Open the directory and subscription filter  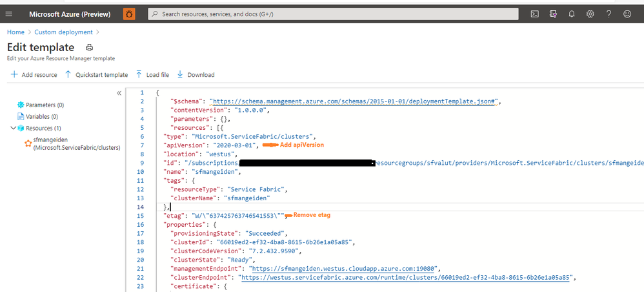(x=553, y=14)
